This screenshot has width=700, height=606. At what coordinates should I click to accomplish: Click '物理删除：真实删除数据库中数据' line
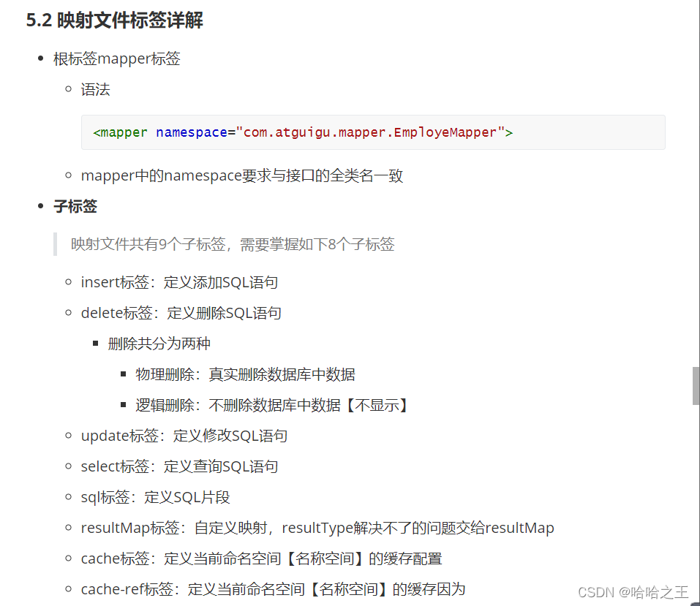tap(245, 374)
